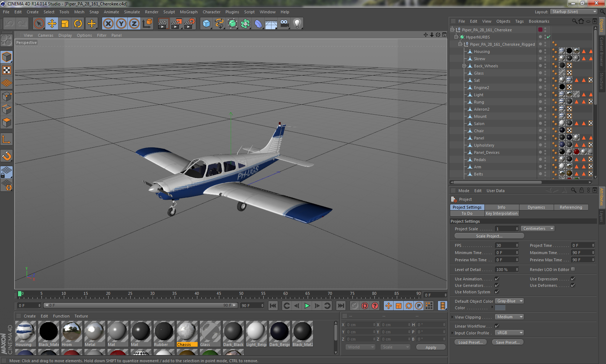Open Layout Startup dropdown
The width and height of the screenshot is (606, 364).
pos(574,12)
